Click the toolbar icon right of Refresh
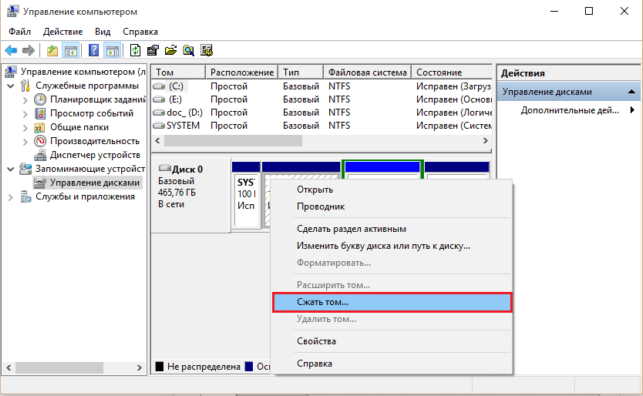The image size is (643, 396). coord(153,51)
